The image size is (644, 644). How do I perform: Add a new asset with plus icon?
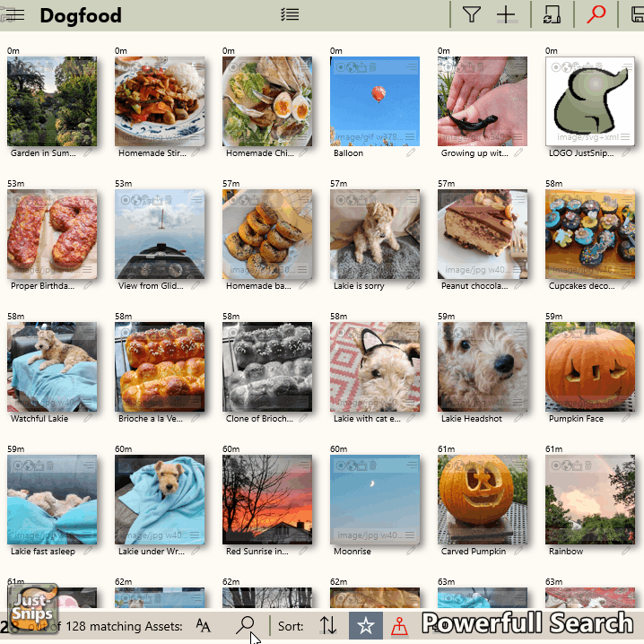(507, 14)
